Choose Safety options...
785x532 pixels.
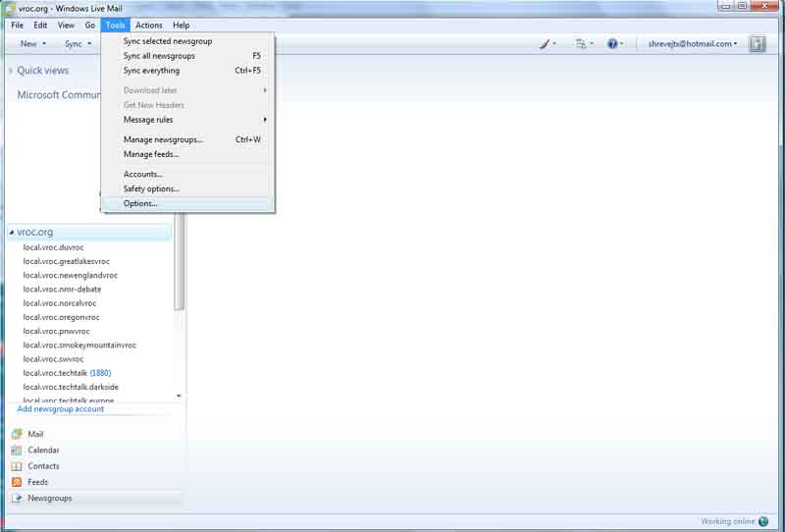click(x=187, y=188)
